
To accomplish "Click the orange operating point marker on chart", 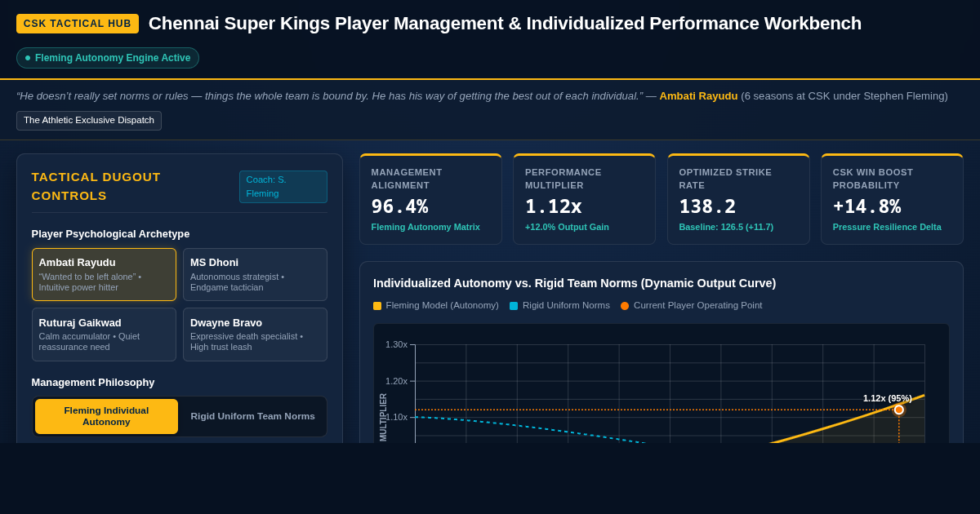I will coord(899,410).
